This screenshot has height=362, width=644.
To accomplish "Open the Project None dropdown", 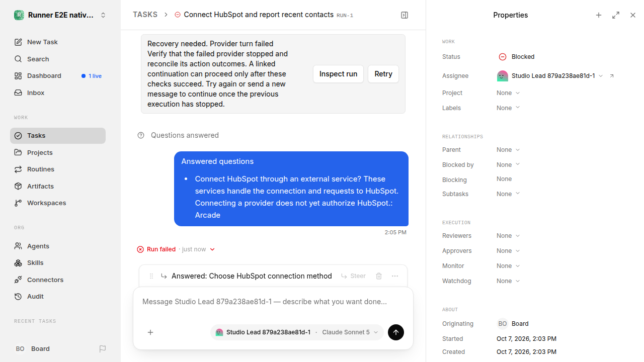I will click(508, 93).
